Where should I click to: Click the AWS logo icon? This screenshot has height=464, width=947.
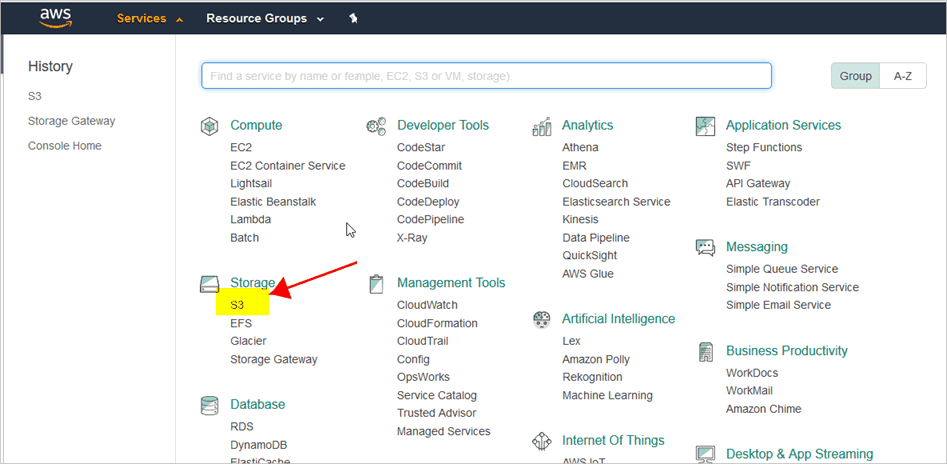56,18
